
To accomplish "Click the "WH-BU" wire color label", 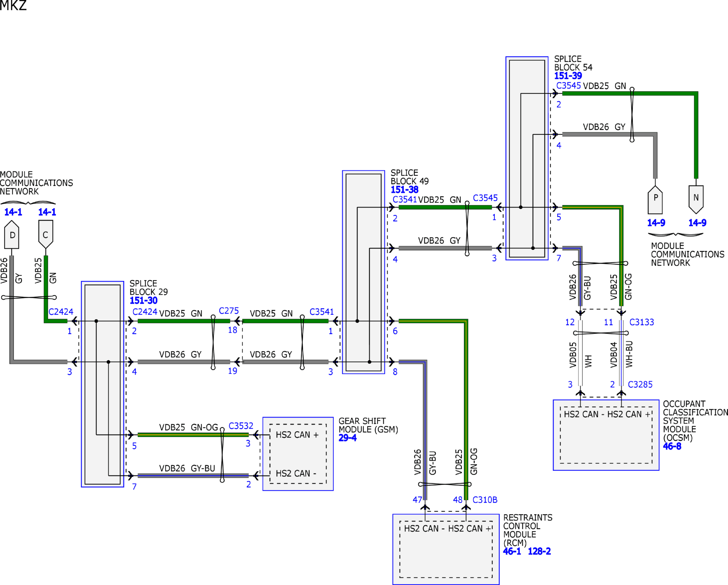I will pyautogui.click(x=629, y=354).
